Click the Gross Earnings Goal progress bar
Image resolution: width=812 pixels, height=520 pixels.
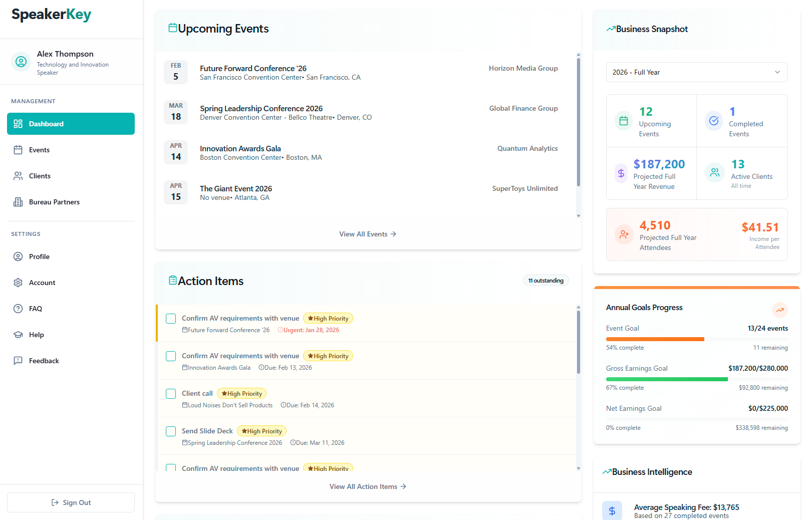pos(697,379)
